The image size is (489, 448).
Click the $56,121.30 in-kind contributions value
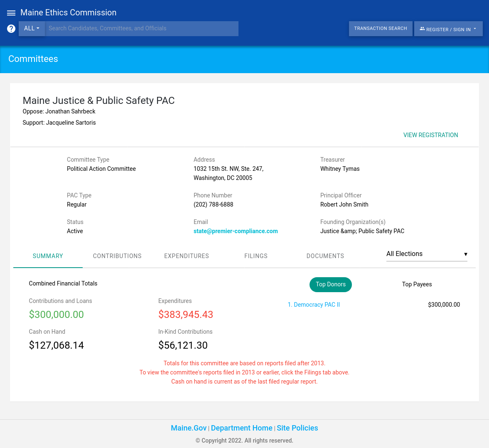(183, 345)
